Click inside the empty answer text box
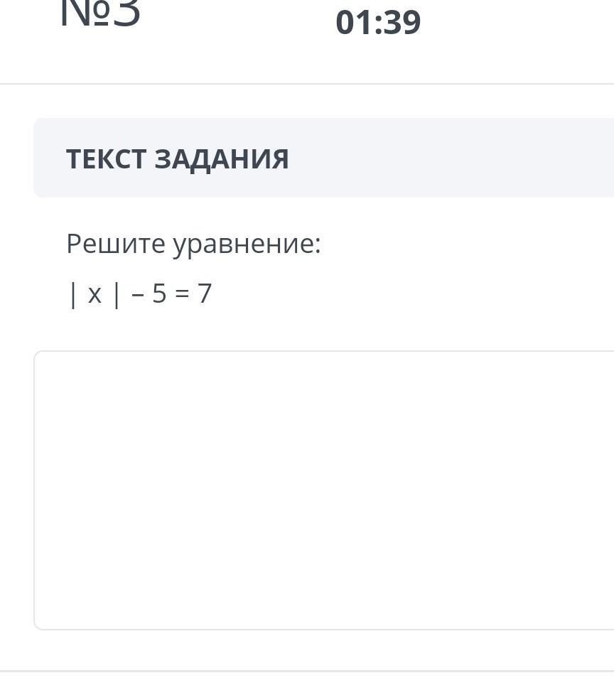 point(324,490)
